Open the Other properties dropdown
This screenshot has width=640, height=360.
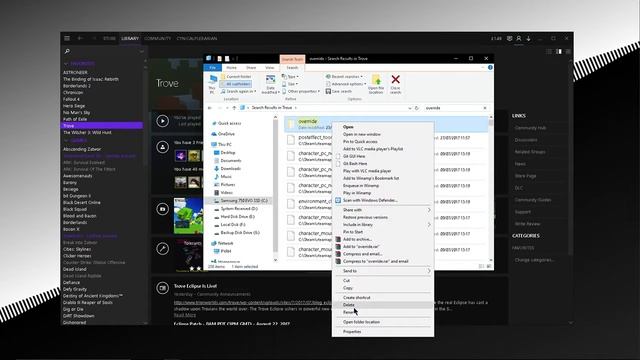click(x=300, y=91)
